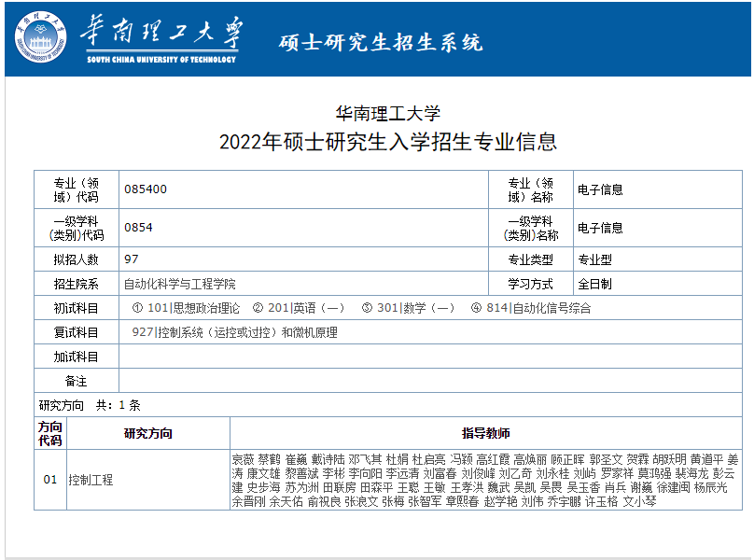Click advisor name 田联房
The height and width of the screenshot is (560, 754).
340,487
